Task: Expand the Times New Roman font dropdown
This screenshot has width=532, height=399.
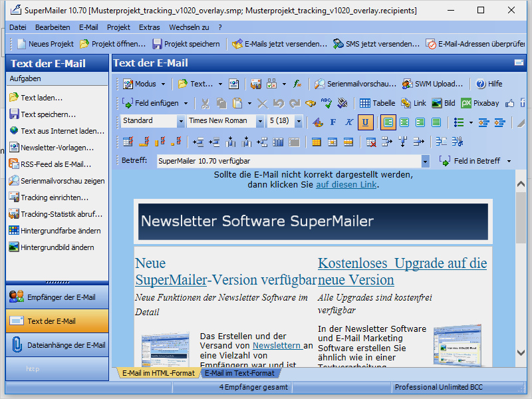Action: tap(259, 121)
